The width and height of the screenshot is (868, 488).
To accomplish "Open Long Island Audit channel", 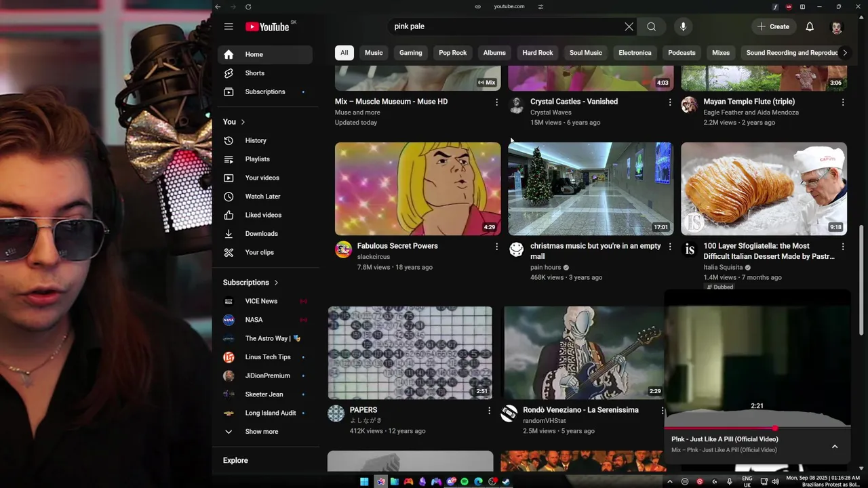I will [x=265, y=413].
